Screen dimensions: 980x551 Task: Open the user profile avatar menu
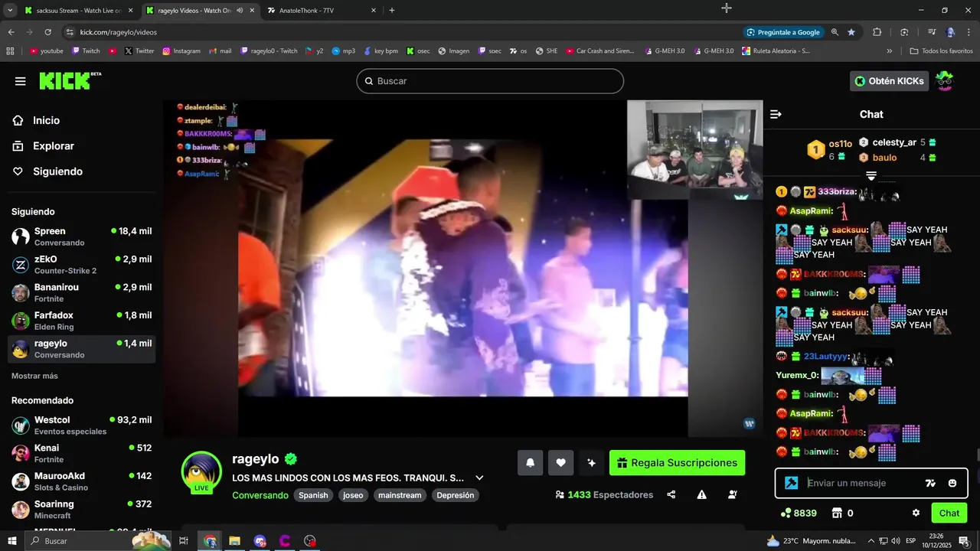[x=945, y=80]
